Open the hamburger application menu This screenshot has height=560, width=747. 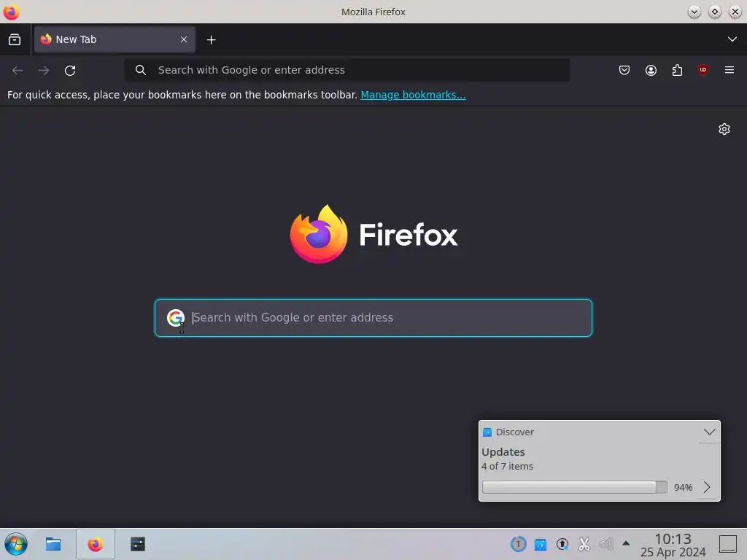(x=729, y=71)
